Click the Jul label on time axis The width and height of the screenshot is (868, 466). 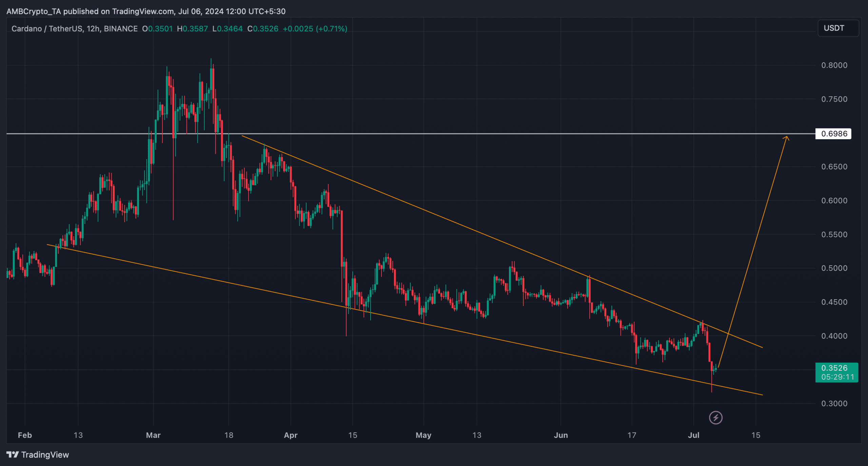coord(694,435)
